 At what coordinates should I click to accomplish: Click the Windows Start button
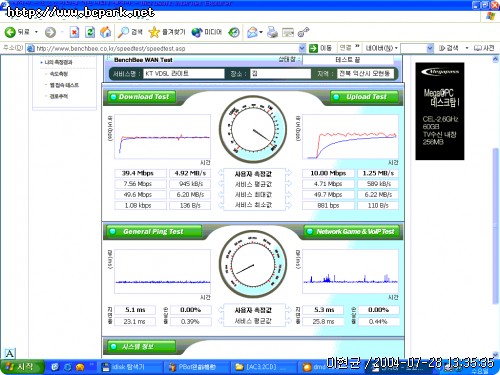(x=21, y=367)
